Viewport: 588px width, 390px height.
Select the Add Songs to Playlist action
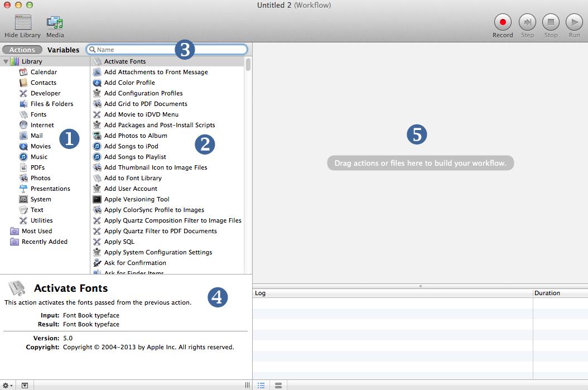coord(167,157)
